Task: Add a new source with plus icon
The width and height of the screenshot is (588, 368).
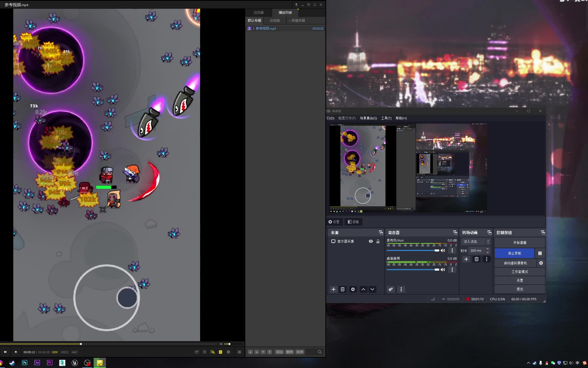Action: 333,289
